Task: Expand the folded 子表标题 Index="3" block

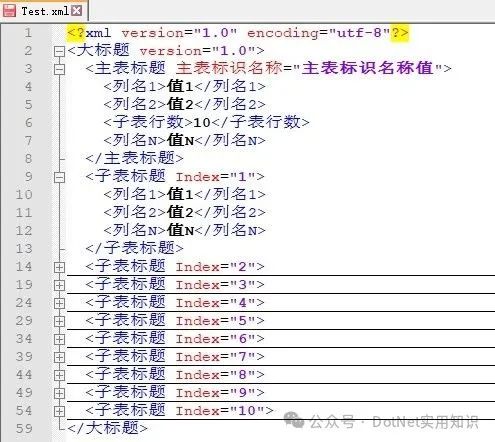Action: pyautogui.click(x=59, y=285)
